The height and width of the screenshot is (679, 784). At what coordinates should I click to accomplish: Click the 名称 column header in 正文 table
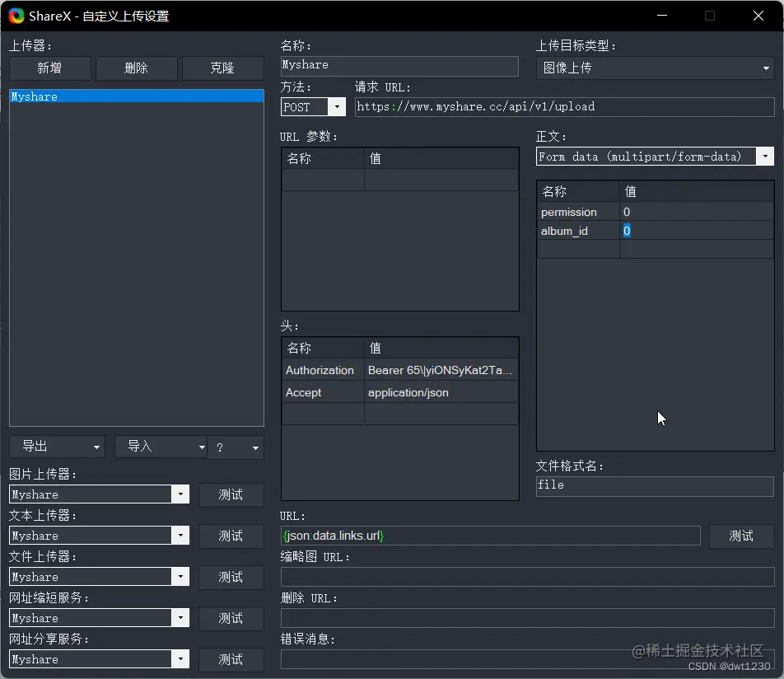tap(578, 192)
